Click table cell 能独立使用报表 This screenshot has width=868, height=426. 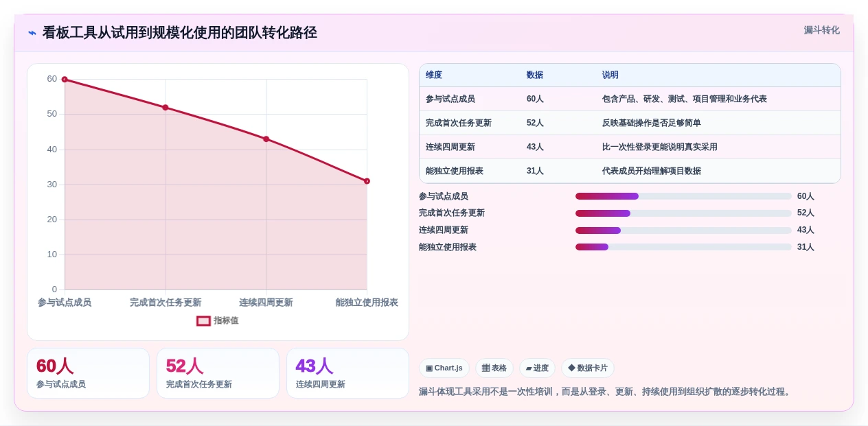point(455,171)
